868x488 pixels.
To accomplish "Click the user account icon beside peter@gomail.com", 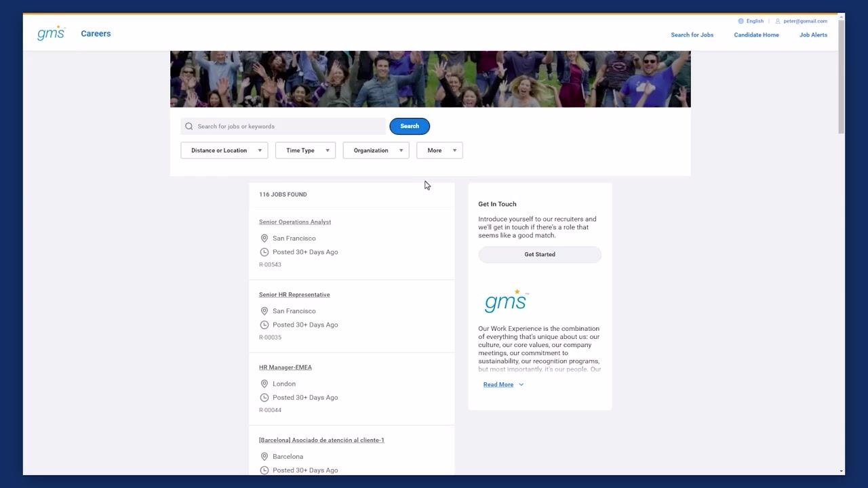I will 778,21.
